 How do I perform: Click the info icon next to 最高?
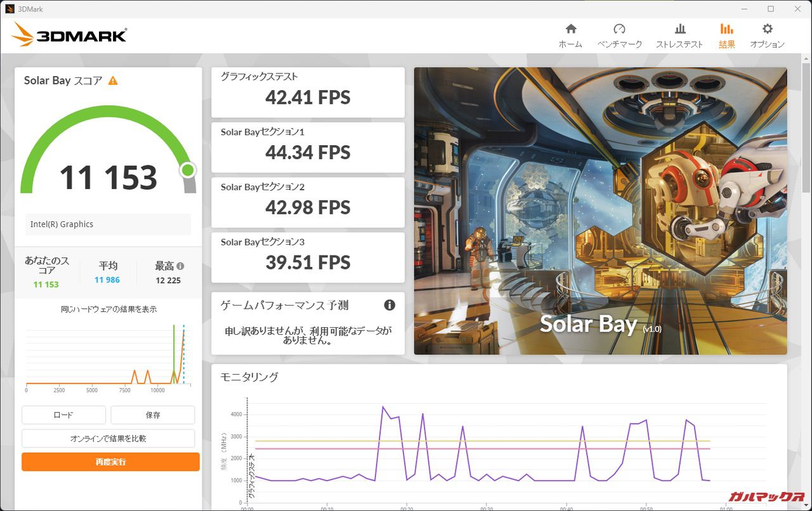click(x=180, y=266)
